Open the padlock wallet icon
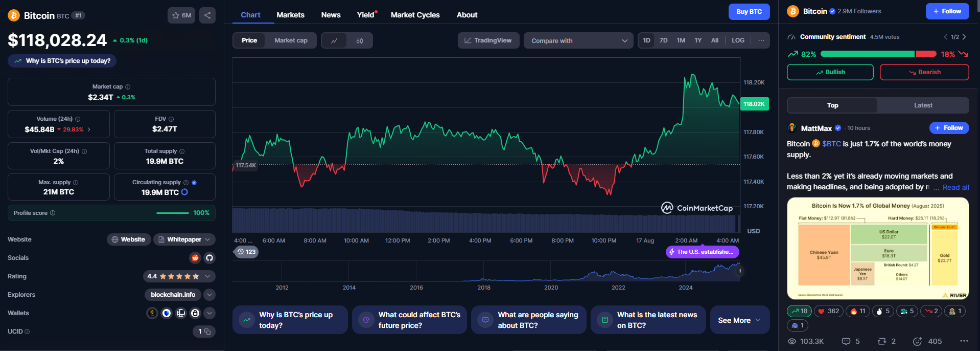 tap(195, 313)
